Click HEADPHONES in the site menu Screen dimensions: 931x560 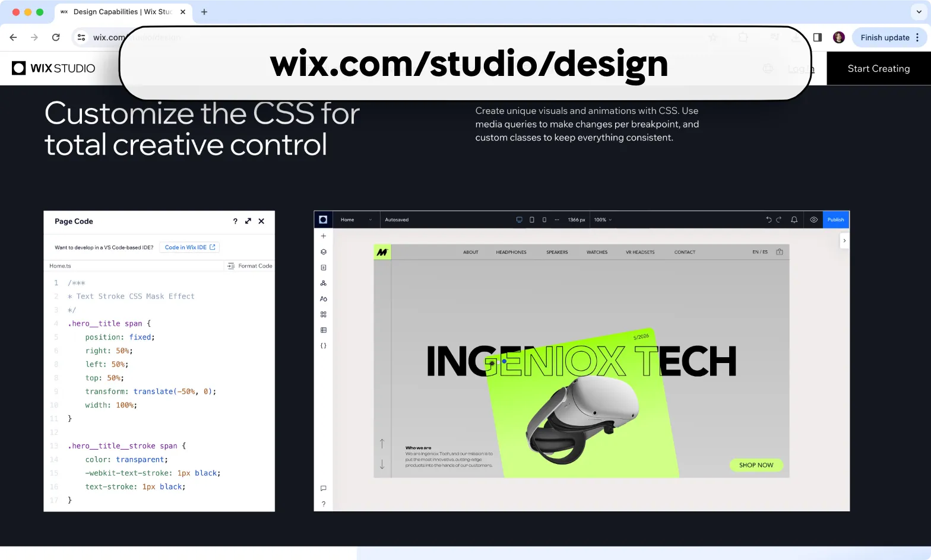click(x=511, y=252)
